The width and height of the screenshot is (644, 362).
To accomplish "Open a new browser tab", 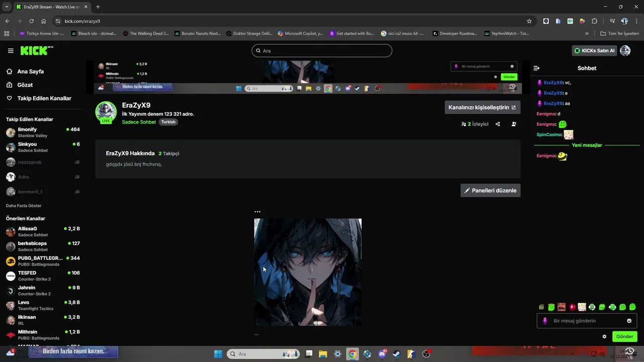I will [98, 7].
